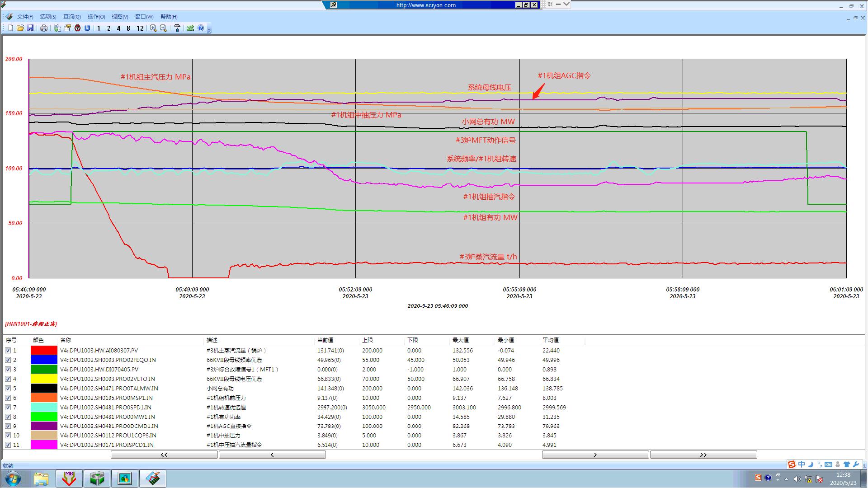Select row #1机AGC直接指令
Image resolution: width=868 pixels, height=488 pixels.
click(x=229, y=426)
